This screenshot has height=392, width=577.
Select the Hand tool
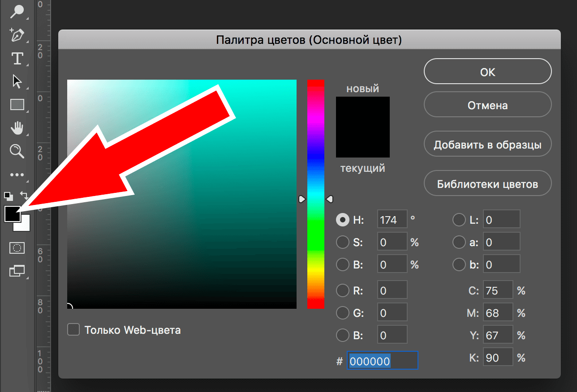pyautogui.click(x=17, y=128)
